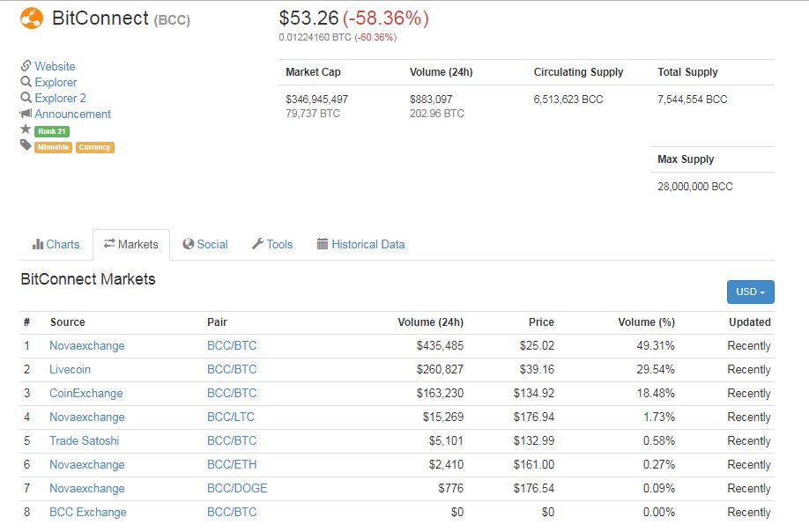Open the CoinExchange source link
Viewport: 809px width, 532px height.
click(x=86, y=393)
